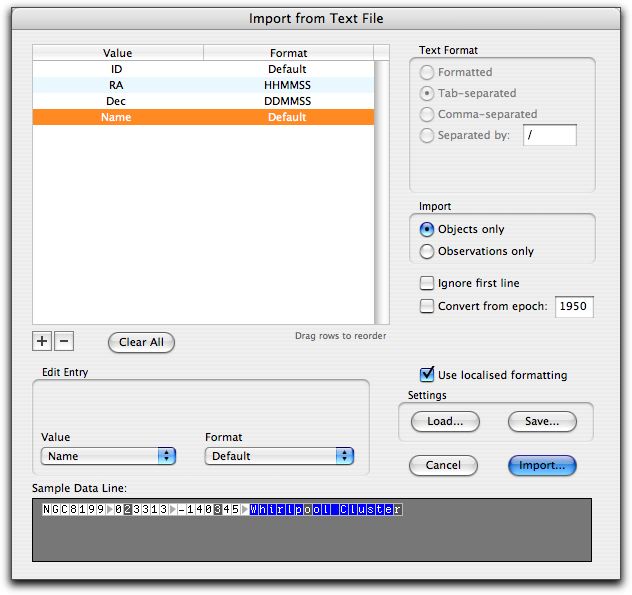The image size is (632, 595).
Task: Select the ID row in the table
Action: click(203, 69)
